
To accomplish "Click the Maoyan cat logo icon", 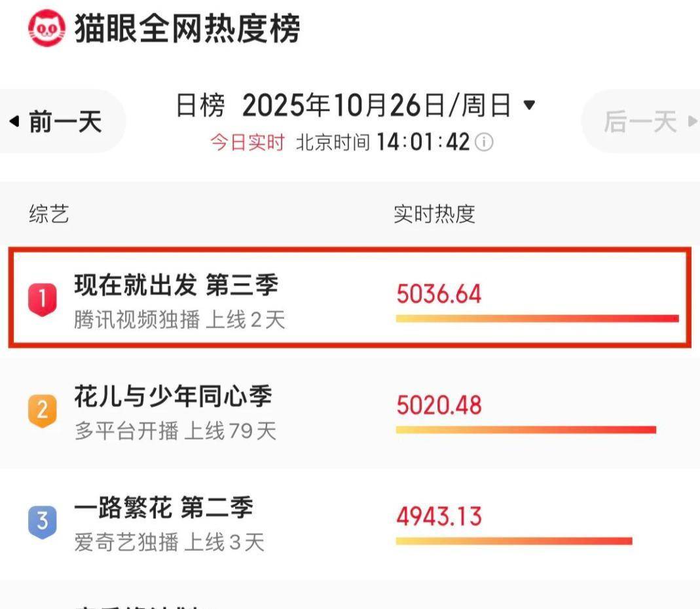I will (x=46, y=29).
